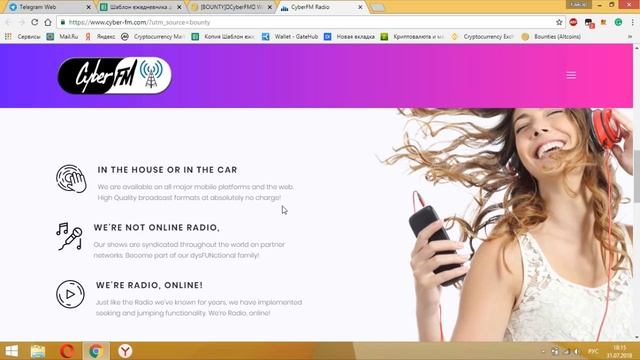640x360 pixels.
Task: Open the Chrome three-dot menu
Action: (632, 22)
